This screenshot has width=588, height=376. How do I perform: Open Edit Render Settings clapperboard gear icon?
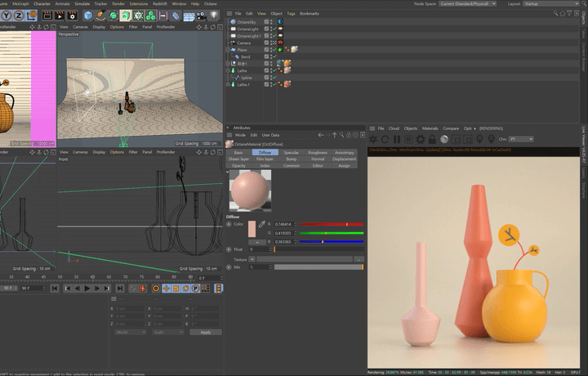[72, 16]
